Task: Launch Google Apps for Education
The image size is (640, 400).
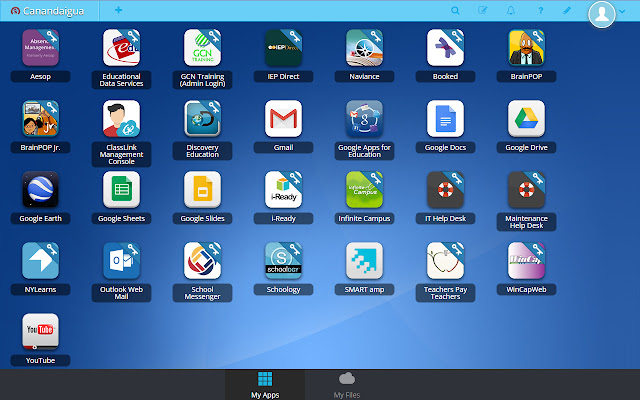Action: [364, 118]
